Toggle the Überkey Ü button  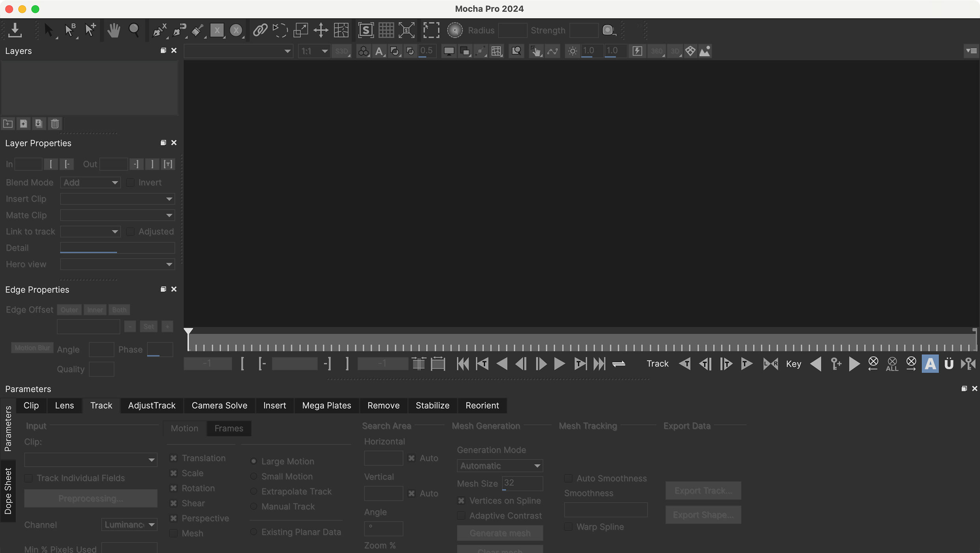click(949, 363)
